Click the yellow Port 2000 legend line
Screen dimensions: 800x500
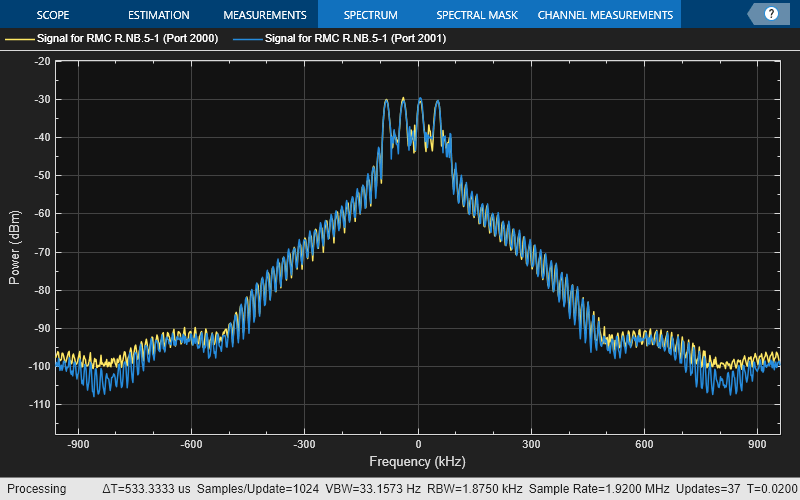tap(19, 39)
